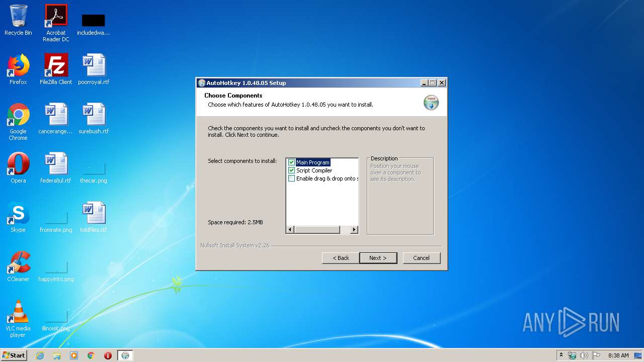644x362 pixels.
Task: Minimize the AutoHotkey Setup window
Action: click(424, 83)
